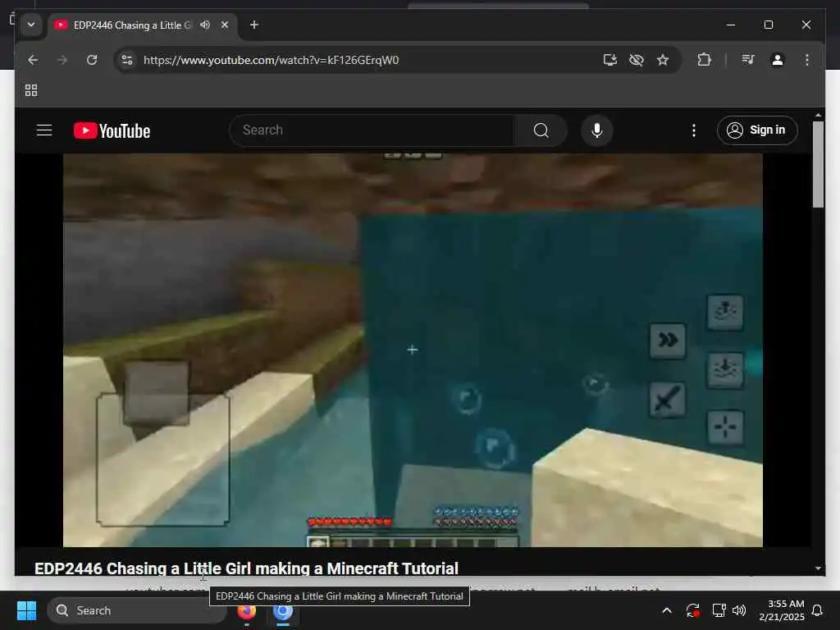
Task: Click the page vertical scrollbar thumb
Action: [x=818, y=164]
